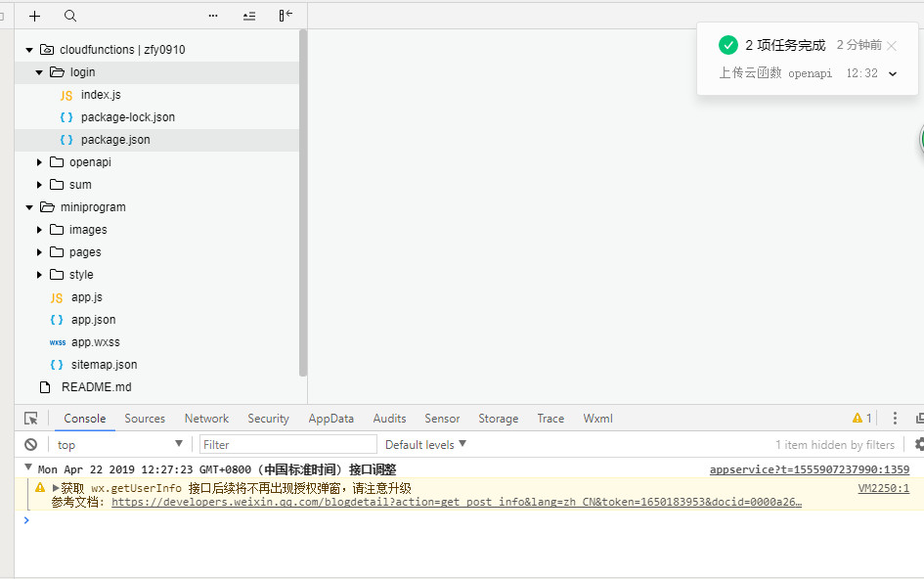Click the console prompt input line
This screenshot has height=579, width=924.
coord(471,520)
